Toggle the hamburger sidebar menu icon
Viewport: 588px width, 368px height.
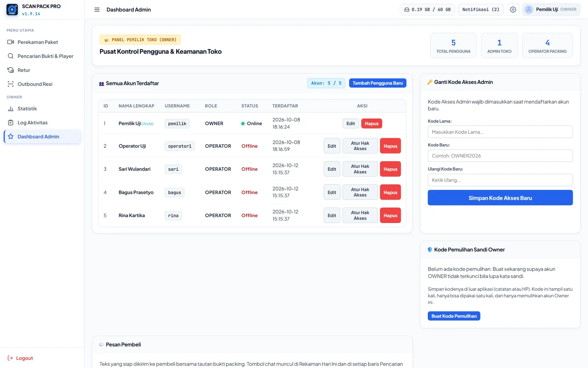pos(97,10)
